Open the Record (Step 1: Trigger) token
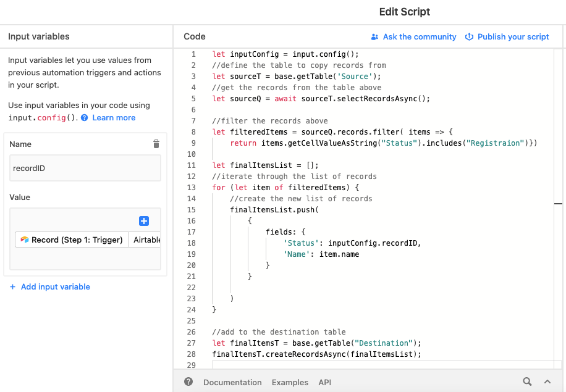The image size is (566, 392). click(x=70, y=240)
